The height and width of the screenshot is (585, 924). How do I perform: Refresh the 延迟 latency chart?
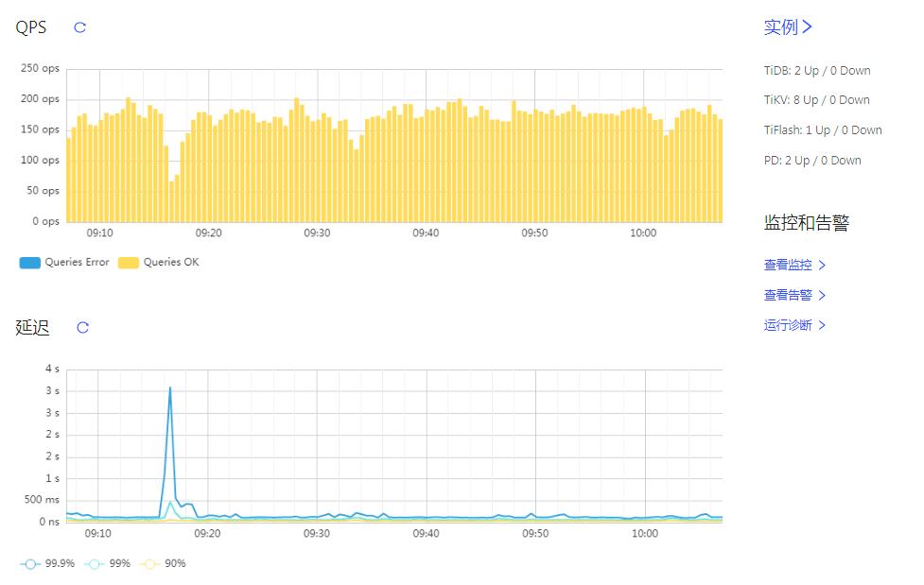click(82, 328)
